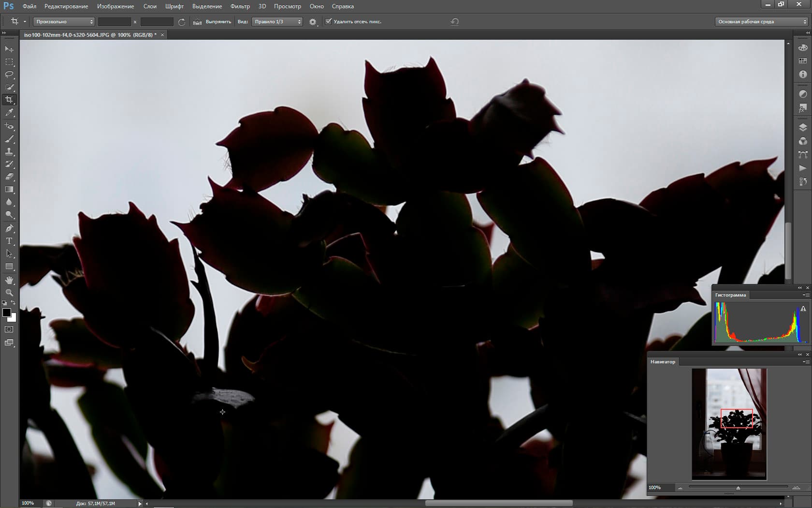Screen dimensions: 812x508
Task: Select the Eyedropper tool
Action: tap(9, 113)
